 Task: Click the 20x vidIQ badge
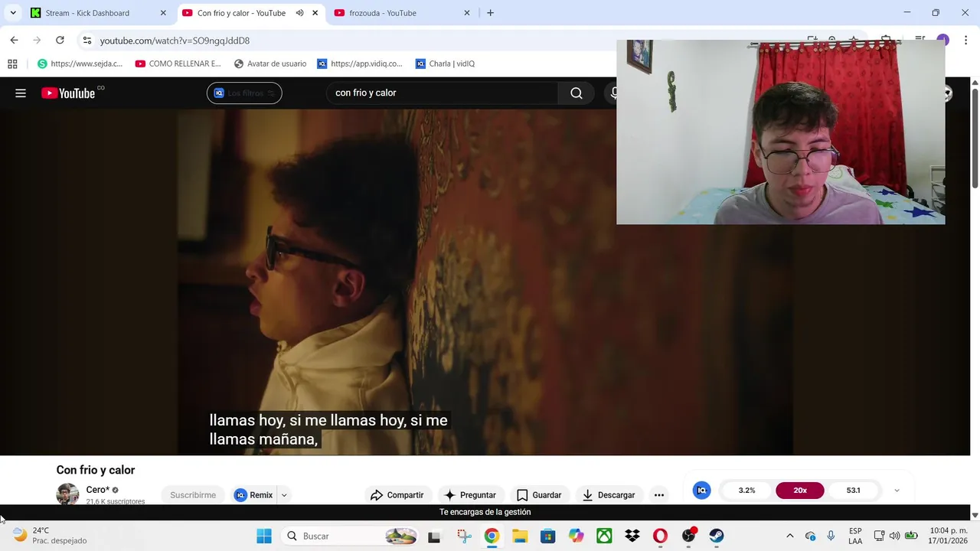pos(800,491)
